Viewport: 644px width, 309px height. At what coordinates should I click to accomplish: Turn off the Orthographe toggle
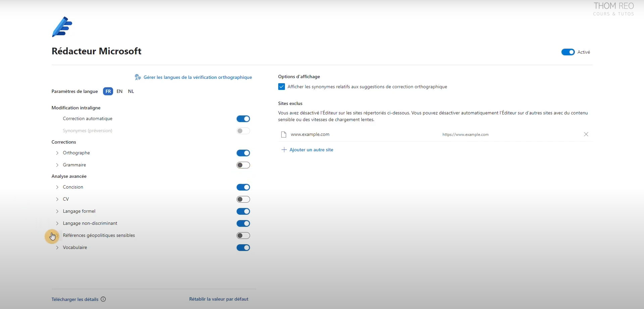(243, 153)
